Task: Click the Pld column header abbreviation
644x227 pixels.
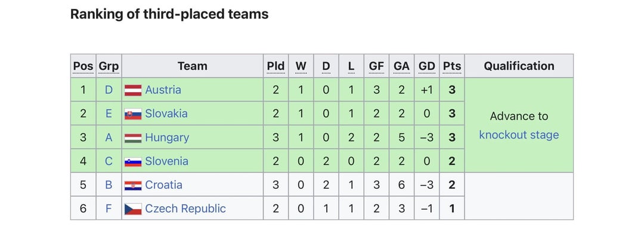Action: coord(275,66)
